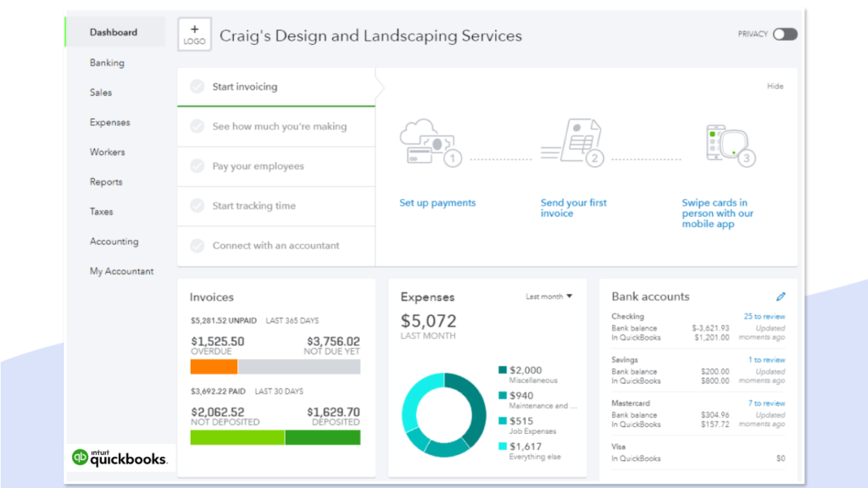
Task: Click the $5,281.52 UNPAID label
Action: click(224, 320)
